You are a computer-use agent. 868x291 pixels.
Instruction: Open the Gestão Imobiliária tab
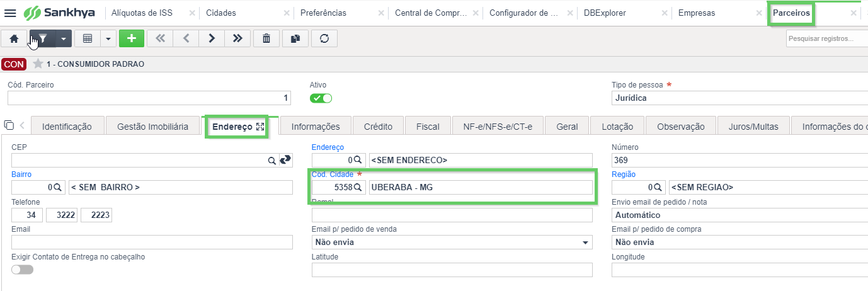click(152, 127)
